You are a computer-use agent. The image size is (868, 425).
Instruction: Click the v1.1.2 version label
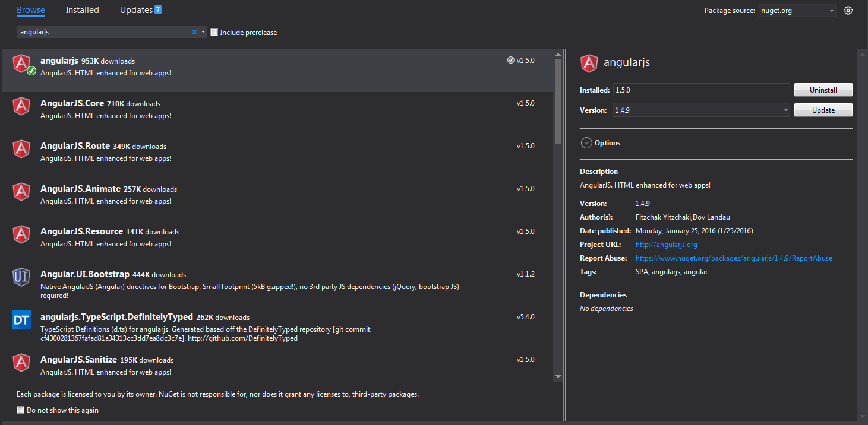tap(526, 274)
